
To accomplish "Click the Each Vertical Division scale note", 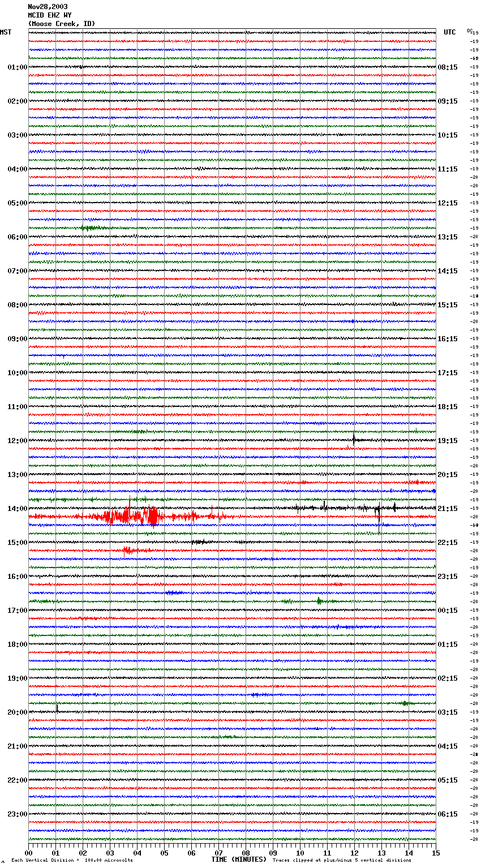I will (x=72, y=860).
